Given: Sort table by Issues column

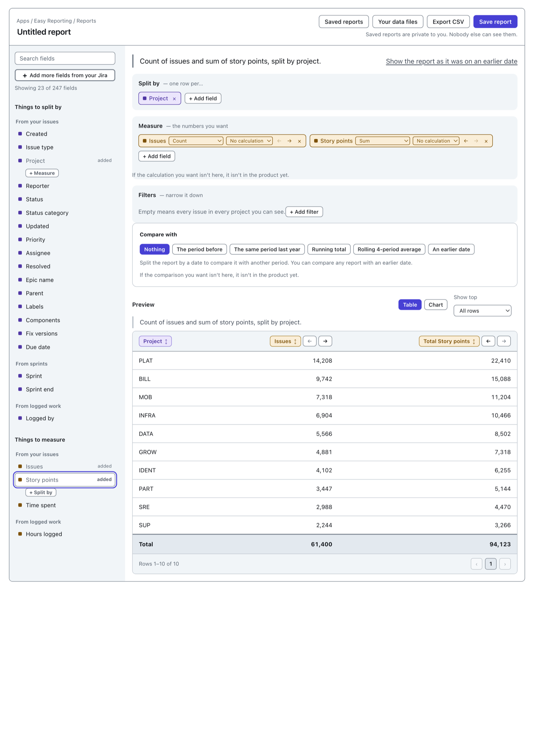Looking at the screenshot, I should (x=285, y=341).
